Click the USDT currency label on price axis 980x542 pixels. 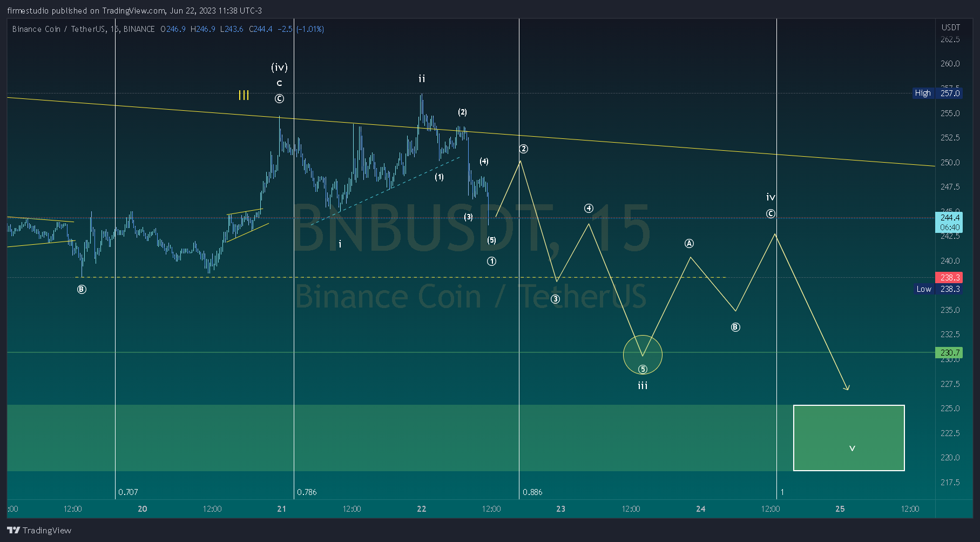(x=951, y=28)
